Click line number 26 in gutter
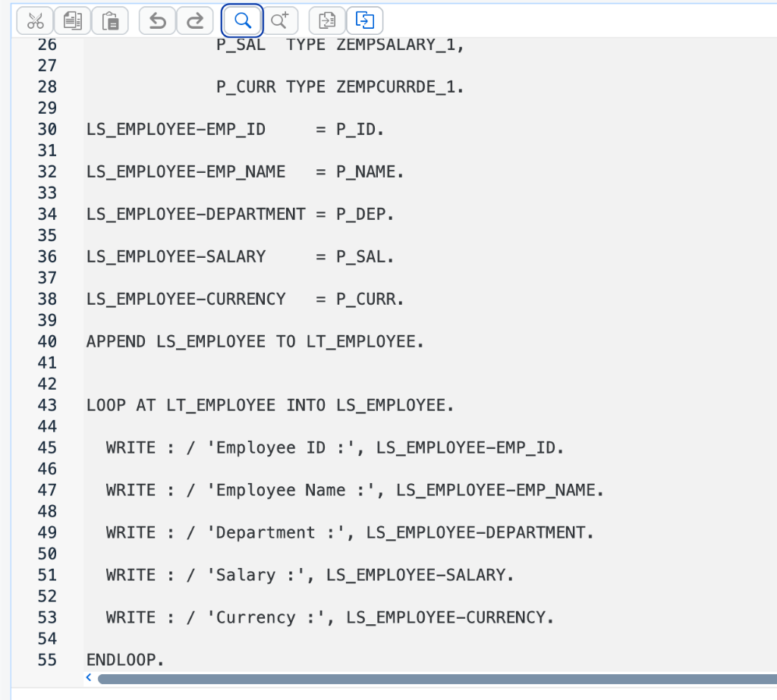This screenshot has height=700, width=777. click(x=47, y=45)
